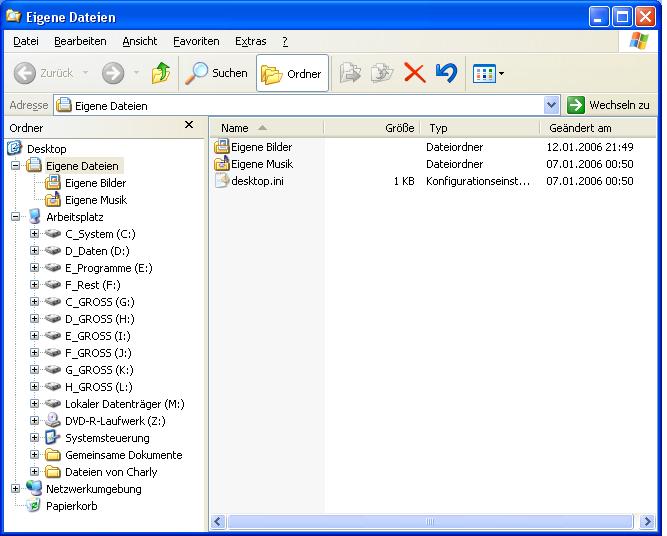Viewport: 667px width, 536px height.
Task: Sort by Geändert am column header
Action: coord(598,128)
